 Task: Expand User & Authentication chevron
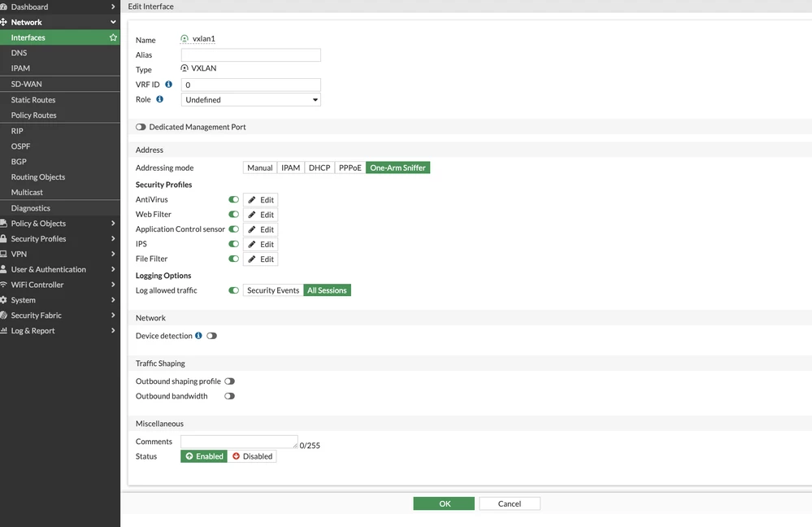click(x=113, y=269)
